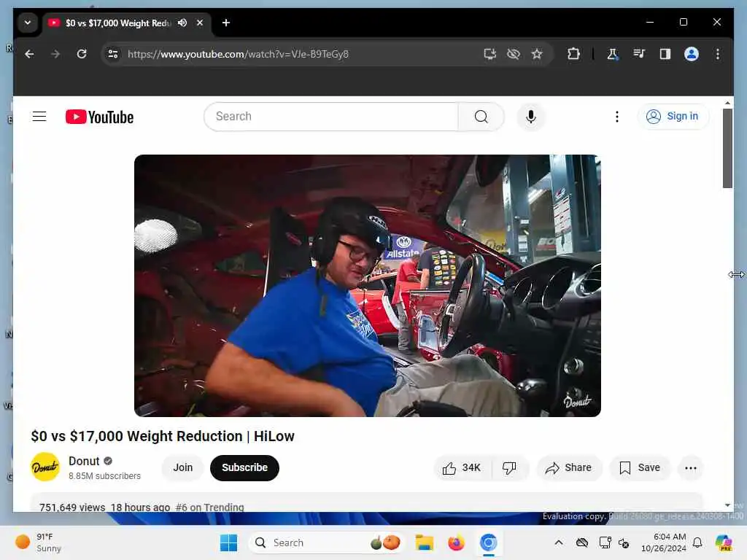Click the #6 on Trending link
The width and height of the screenshot is (747, 560).
(x=209, y=507)
